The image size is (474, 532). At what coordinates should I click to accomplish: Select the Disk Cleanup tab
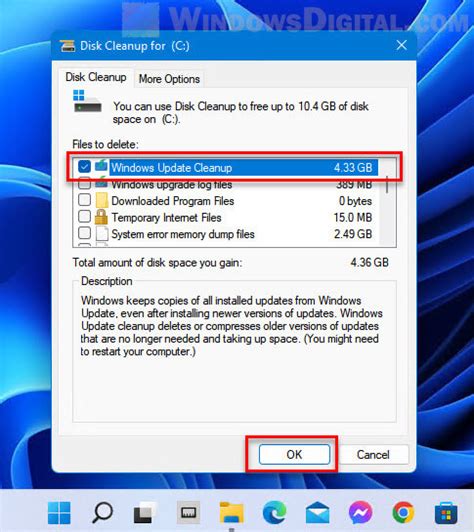[x=96, y=77]
